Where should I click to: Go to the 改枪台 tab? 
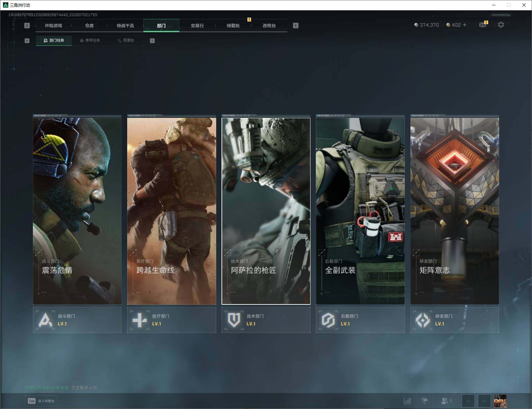click(269, 26)
